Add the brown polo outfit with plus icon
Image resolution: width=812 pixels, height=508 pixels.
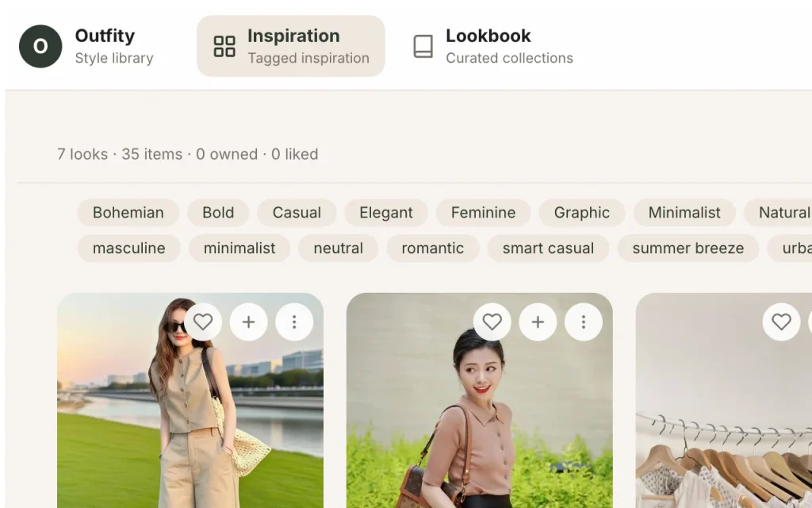click(538, 322)
